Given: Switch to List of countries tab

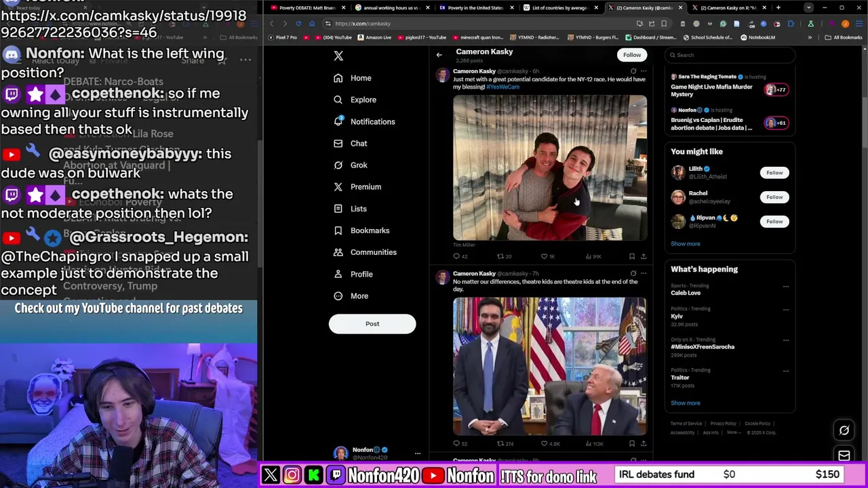Looking at the screenshot, I should (560, 7).
